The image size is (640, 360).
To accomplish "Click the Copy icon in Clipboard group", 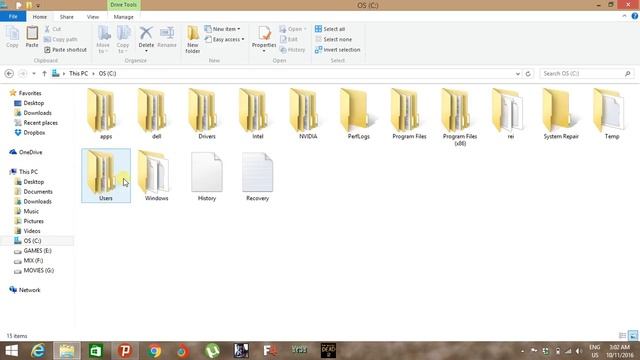I will (x=12, y=34).
